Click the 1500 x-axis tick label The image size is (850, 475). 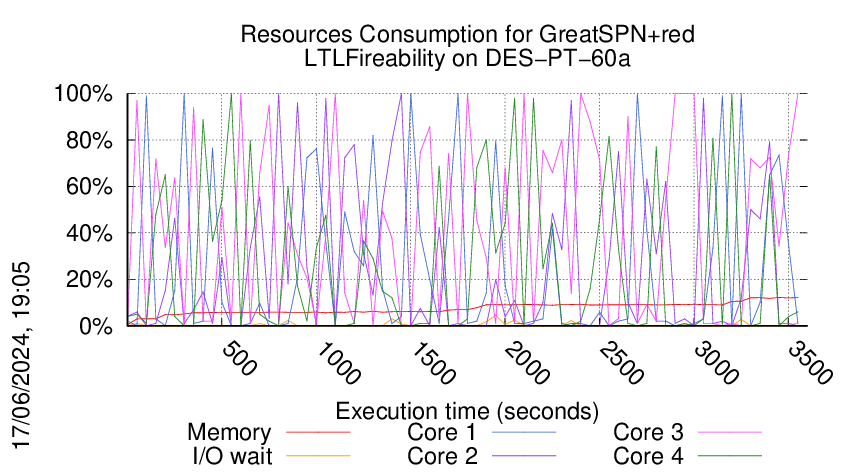(432, 363)
